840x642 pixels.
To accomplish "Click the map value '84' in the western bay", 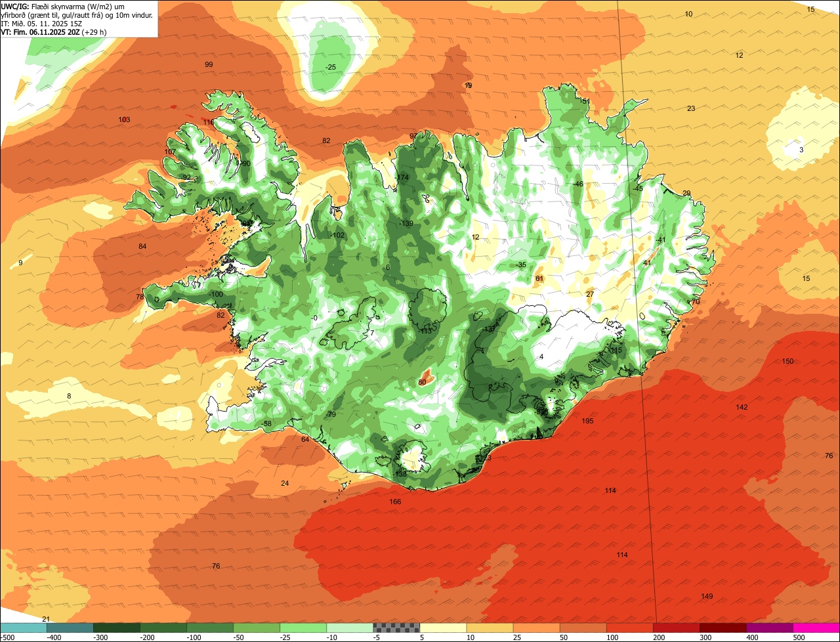I will coord(142,246).
